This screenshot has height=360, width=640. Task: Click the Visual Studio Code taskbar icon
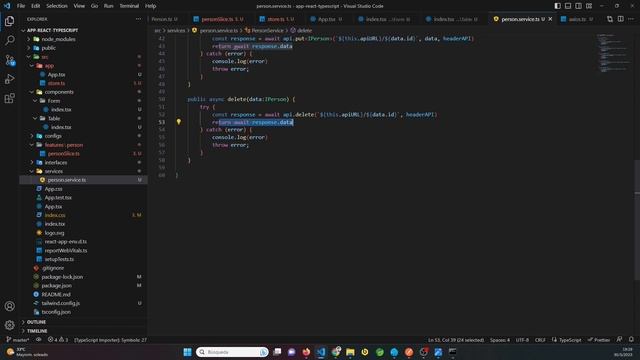321,352
